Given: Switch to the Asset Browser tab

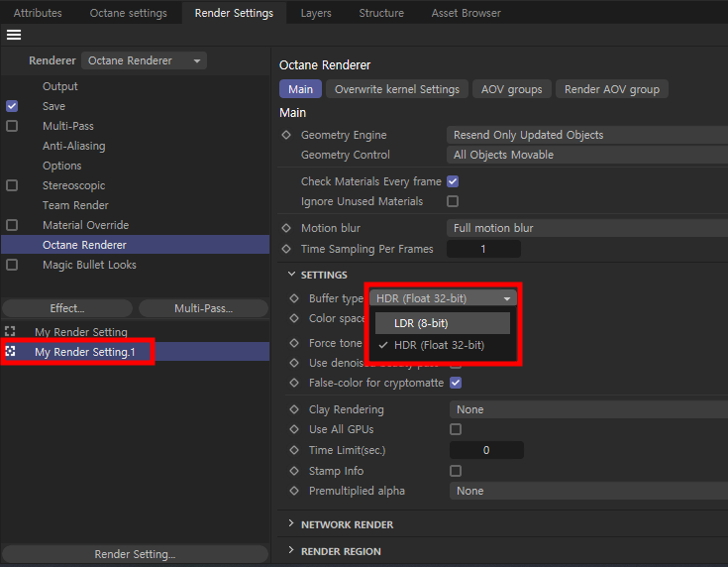Looking at the screenshot, I should click(466, 13).
